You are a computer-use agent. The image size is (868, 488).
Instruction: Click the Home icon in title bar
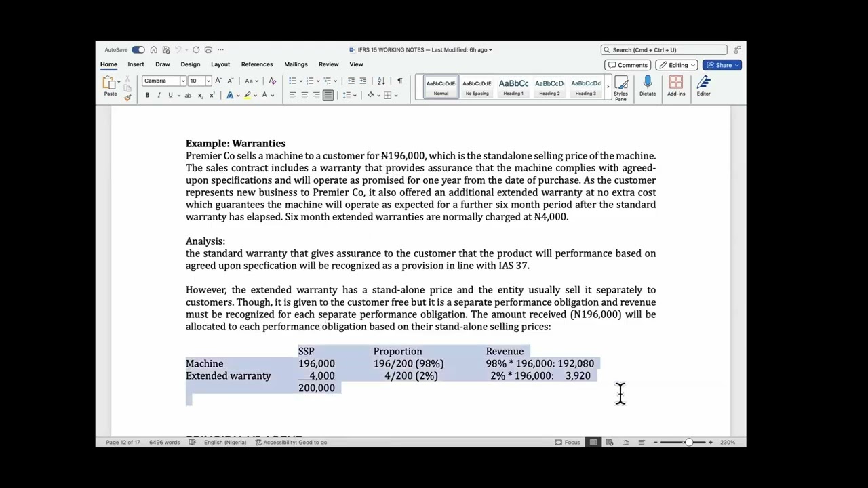click(154, 49)
